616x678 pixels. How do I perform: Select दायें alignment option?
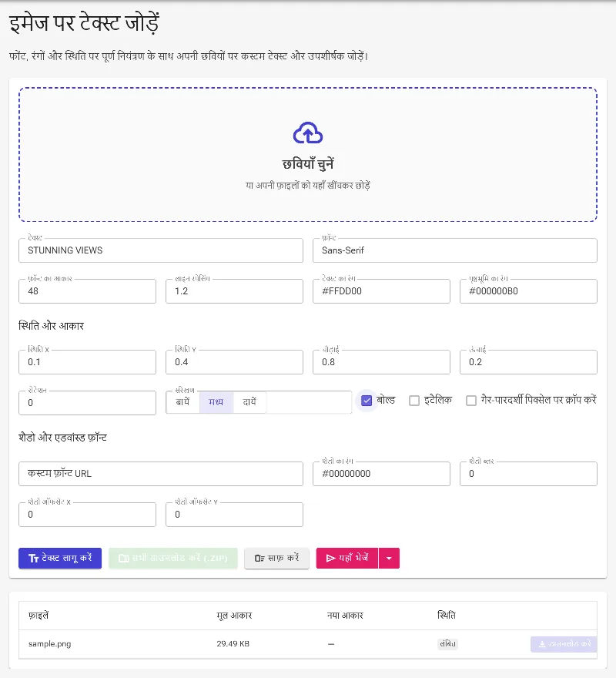[x=249, y=402]
